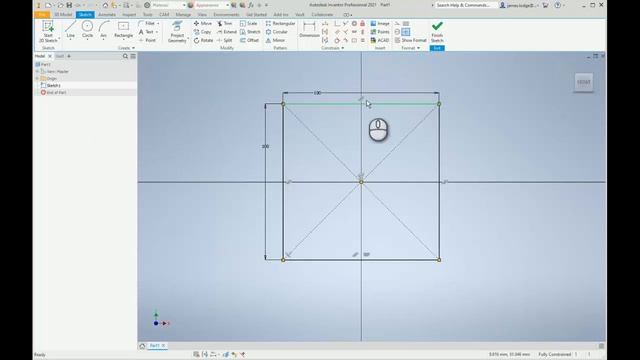
Task: Start a new 2D Sketch
Action: click(48, 31)
